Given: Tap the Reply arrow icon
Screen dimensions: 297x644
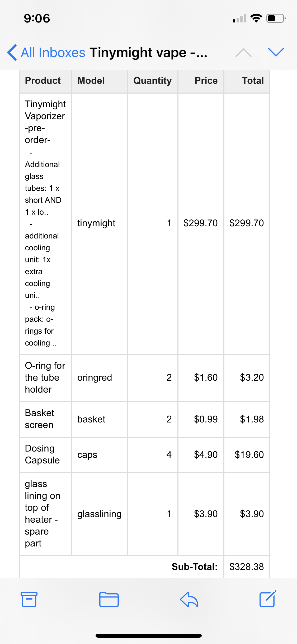Looking at the screenshot, I should click(189, 599).
